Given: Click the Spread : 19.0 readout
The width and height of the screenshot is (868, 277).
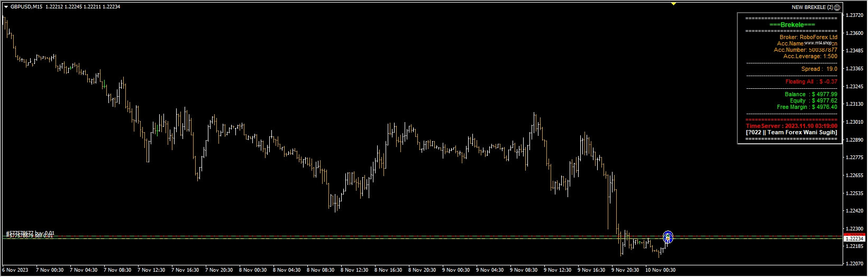Looking at the screenshot, I should (x=819, y=69).
